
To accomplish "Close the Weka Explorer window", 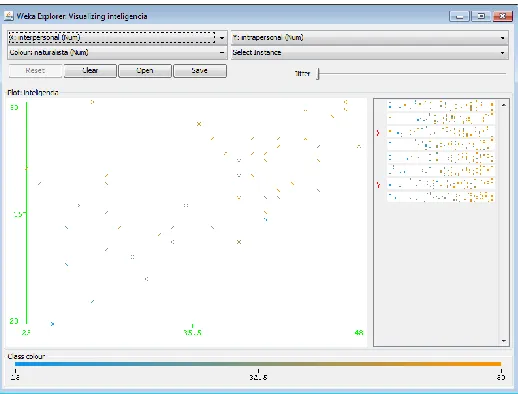I will point(502,16).
